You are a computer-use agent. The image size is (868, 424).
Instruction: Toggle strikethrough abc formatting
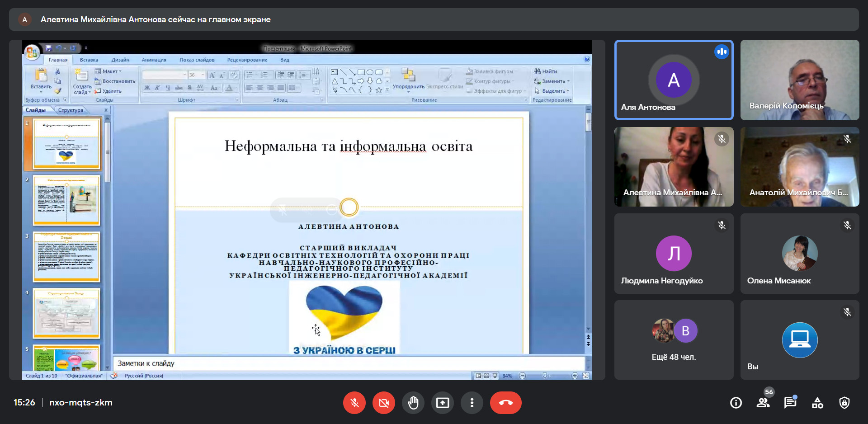click(x=179, y=88)
